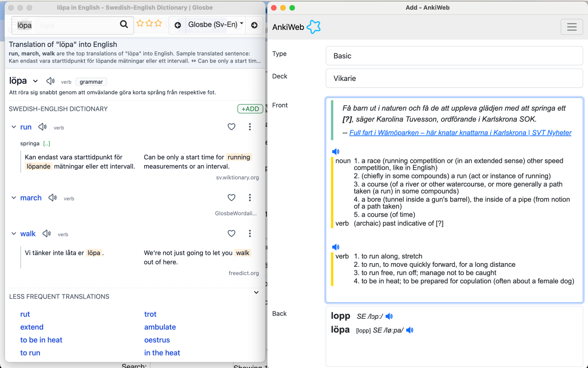The width and height of the screenshot is (588, 368).
Task: Open the Type dropdown showing Basic
Action: 454,56
